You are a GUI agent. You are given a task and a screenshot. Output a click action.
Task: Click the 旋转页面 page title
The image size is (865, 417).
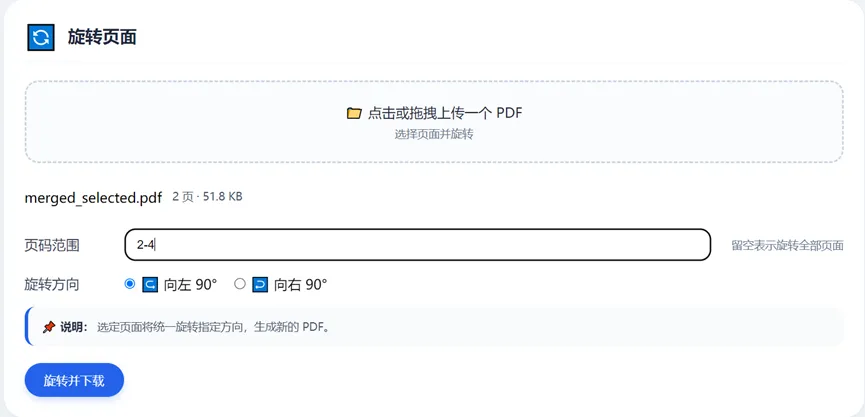click(102, 38)
